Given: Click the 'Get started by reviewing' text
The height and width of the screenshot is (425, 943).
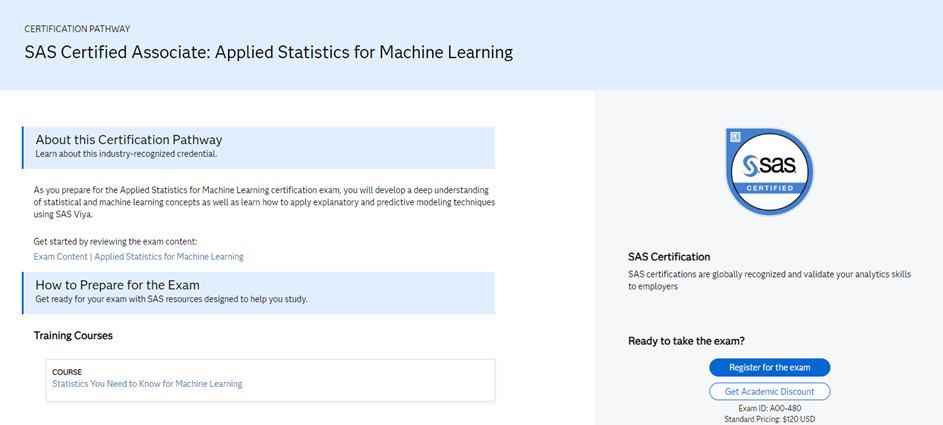Looking at the screenshot, I should click(x=116, y=242).
